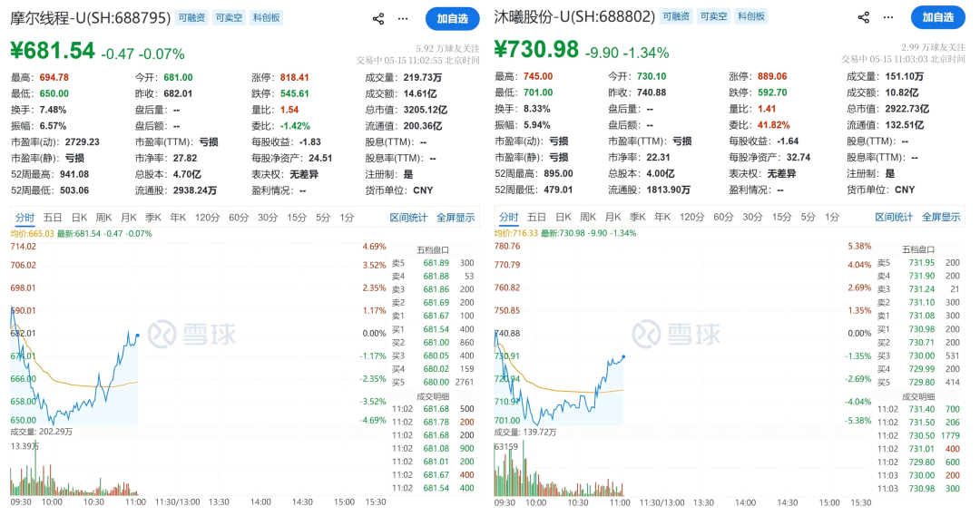The width and height of the screenshot is (980, 516).
Task: Switch to 月K tab in 沐曦股份 chart
Action: 613,217
